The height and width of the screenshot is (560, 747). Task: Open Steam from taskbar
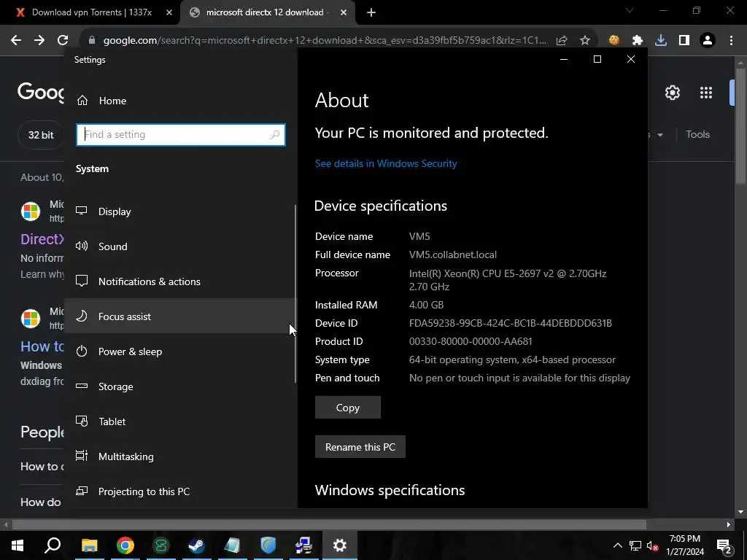pyautogui.click(x=196, y=545)
